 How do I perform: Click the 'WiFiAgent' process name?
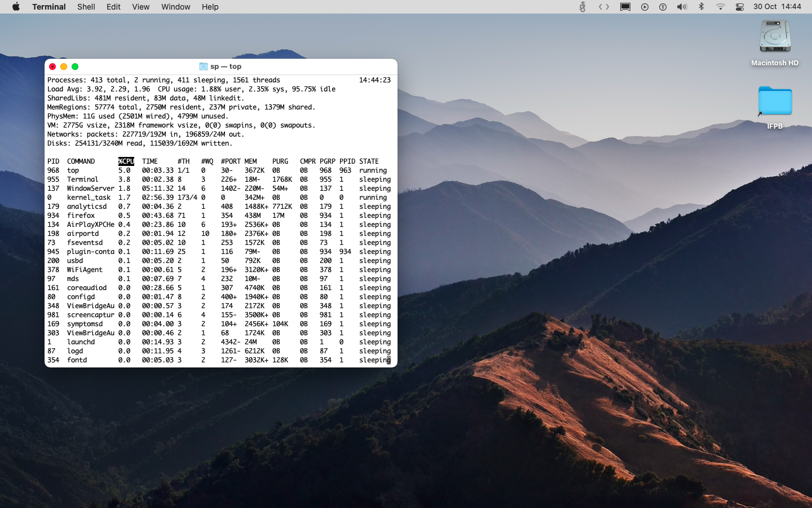click(85, 270)
